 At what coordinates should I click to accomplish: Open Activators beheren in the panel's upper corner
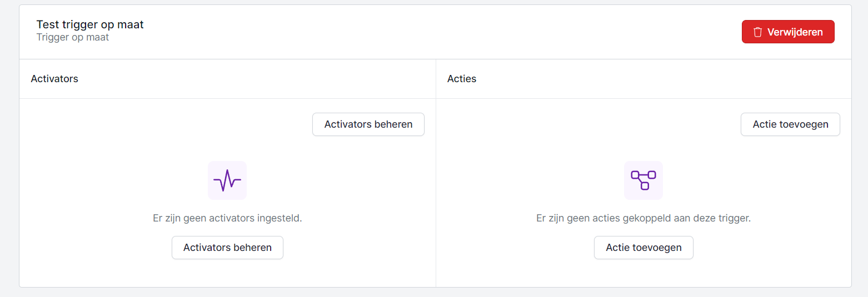368,124
